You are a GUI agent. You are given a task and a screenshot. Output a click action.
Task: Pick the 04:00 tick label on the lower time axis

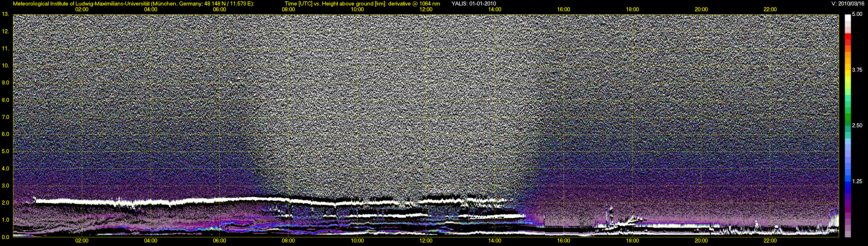click(150, 241)
